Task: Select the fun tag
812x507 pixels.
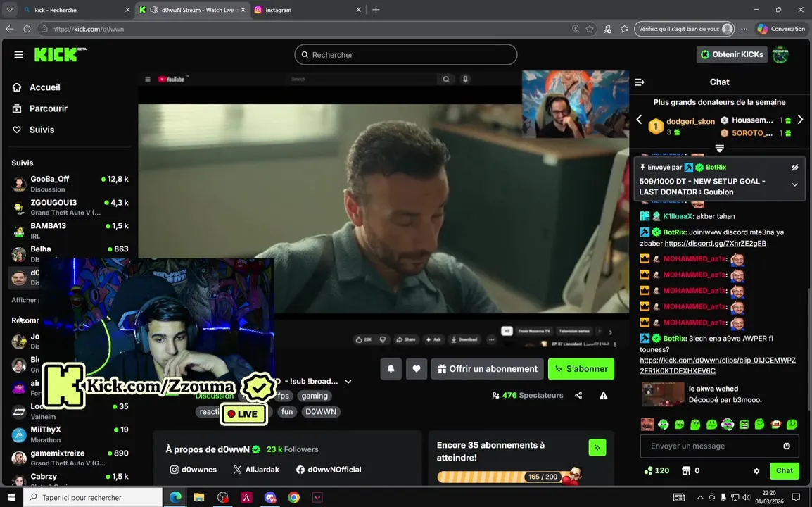Action: tap(287, 412)
